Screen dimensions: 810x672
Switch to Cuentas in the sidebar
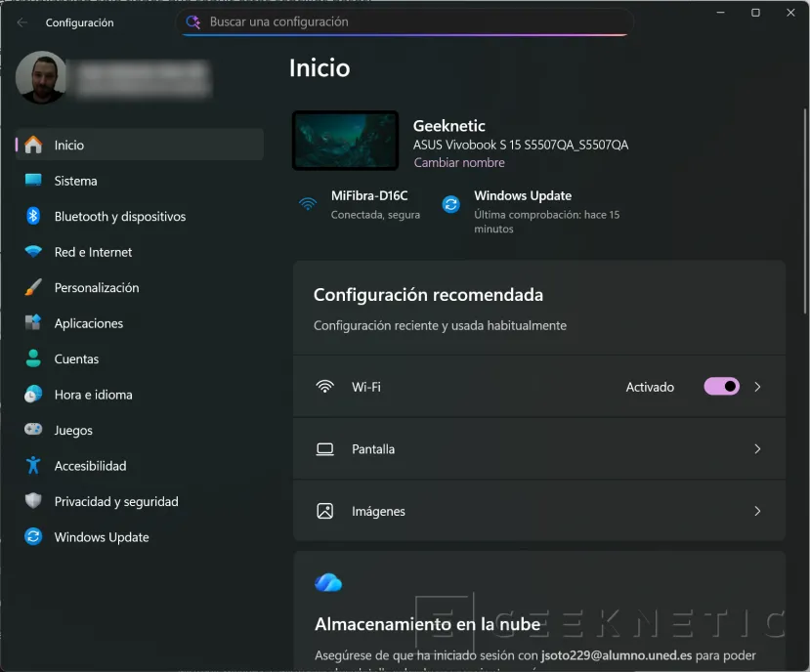click(77, 358)
